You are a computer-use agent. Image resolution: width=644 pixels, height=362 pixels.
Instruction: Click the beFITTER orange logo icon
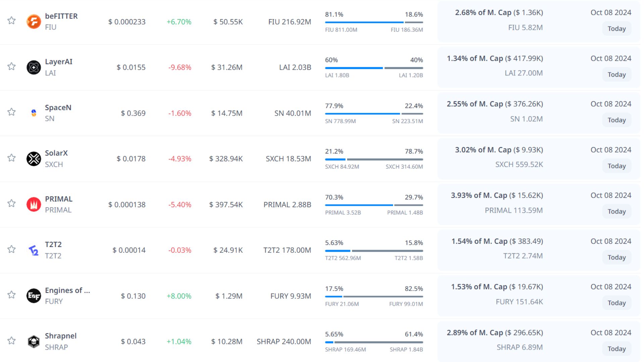[x=34, y=22]
